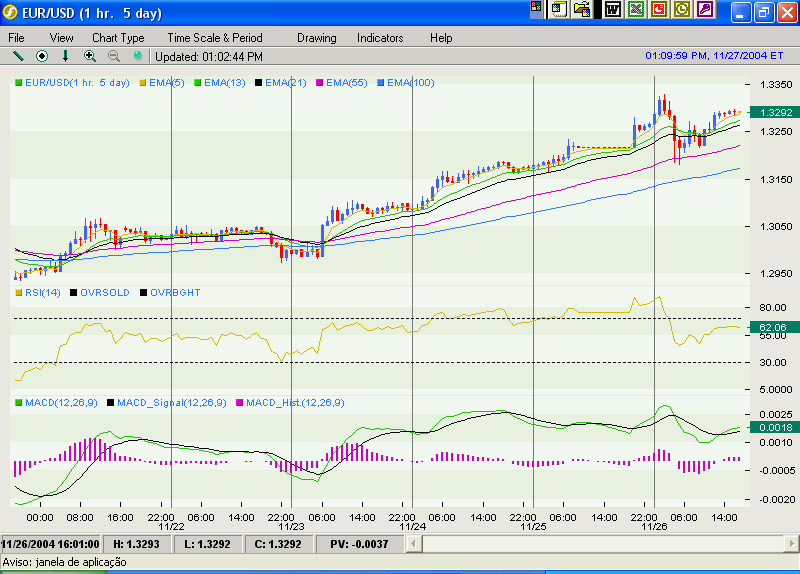Launch Excel from the Office shortcut bar

pos(635,10)
